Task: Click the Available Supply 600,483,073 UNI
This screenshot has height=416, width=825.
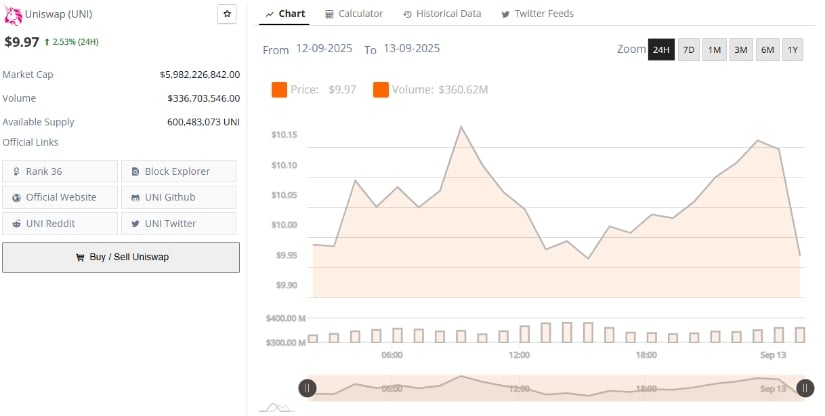Action: pos(203,122)
